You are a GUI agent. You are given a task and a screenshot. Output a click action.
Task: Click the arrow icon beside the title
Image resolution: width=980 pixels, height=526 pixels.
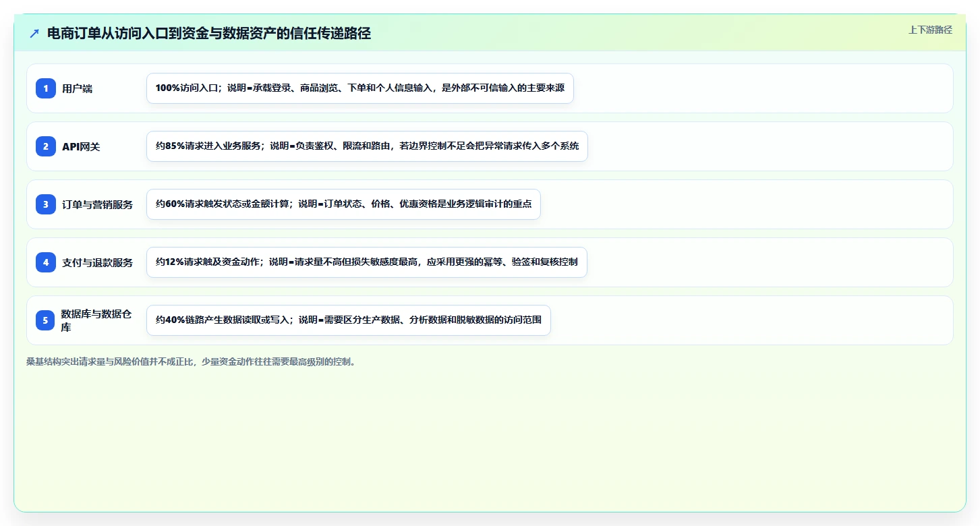click(34, 33)
